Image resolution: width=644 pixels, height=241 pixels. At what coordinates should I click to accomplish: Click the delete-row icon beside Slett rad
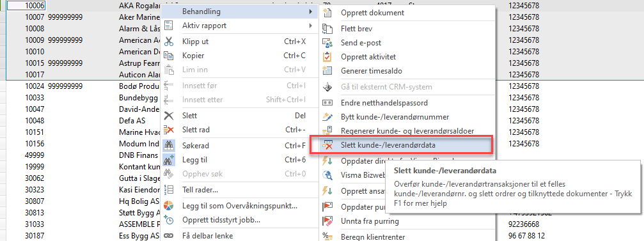point(169,130)
